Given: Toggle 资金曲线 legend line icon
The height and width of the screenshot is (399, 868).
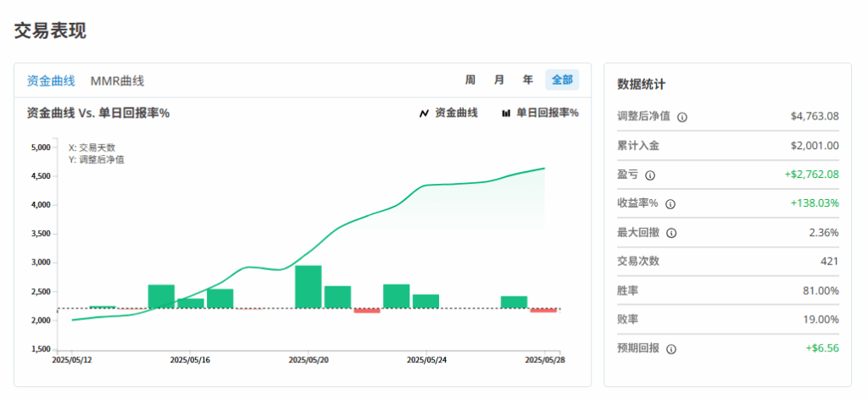Looking at the screenshot, I should pyautogui.click(x=424, y=114).
